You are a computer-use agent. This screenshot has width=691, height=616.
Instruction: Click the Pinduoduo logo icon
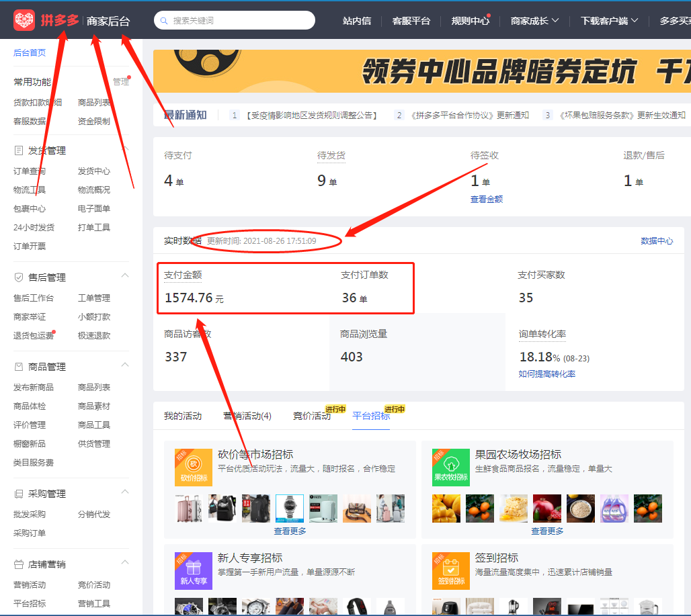coord(24,20)
